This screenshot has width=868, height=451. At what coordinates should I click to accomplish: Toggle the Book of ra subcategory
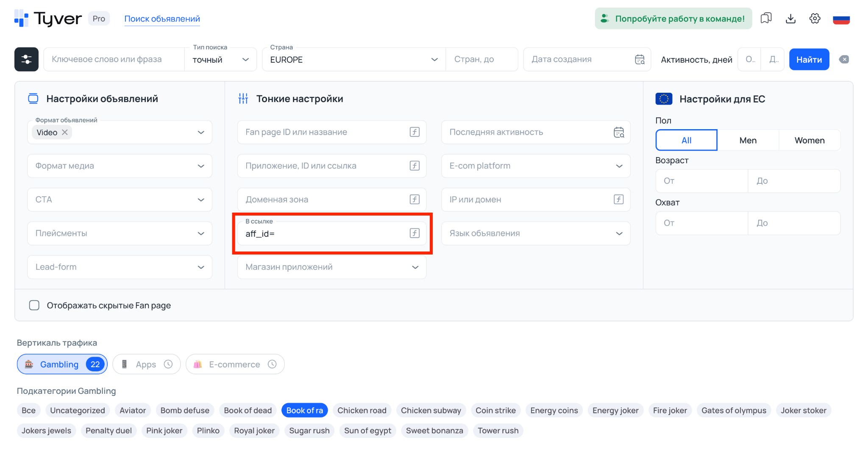pos(304,410)
